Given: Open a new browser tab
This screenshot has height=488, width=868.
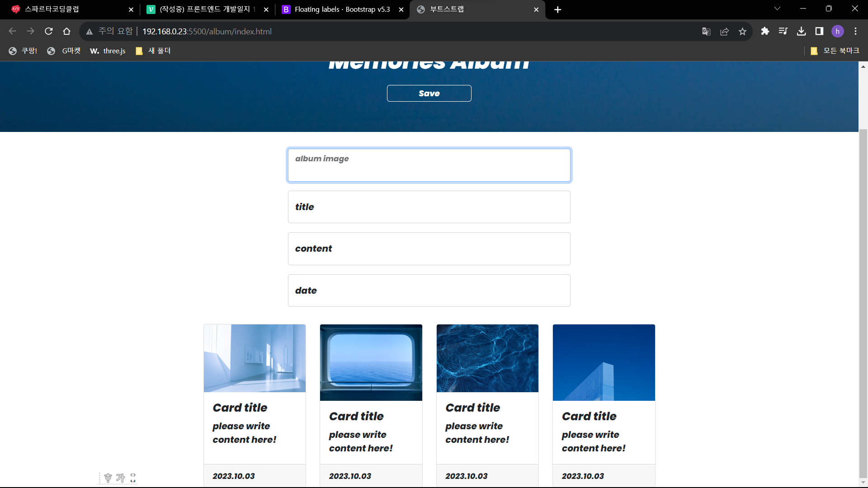Looking at the screenshot, I should click(x=557, y=9).
